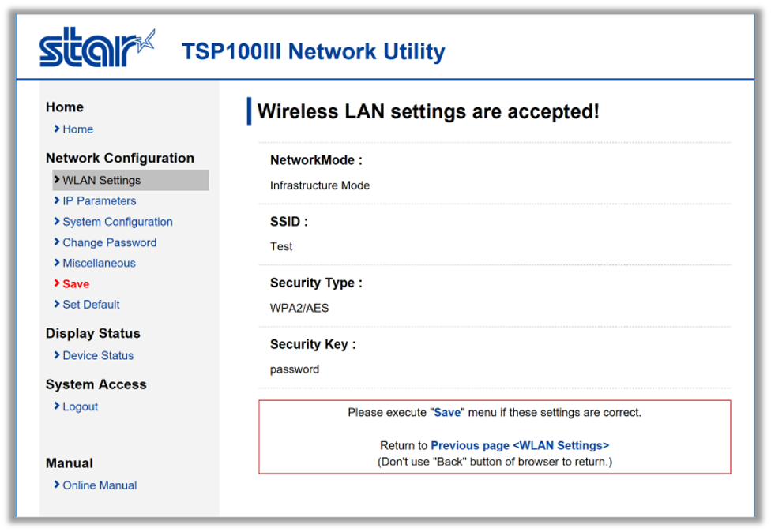Click the chevron icon beside Home
This screenshot has height=532, width=771.
pos(57,129)
